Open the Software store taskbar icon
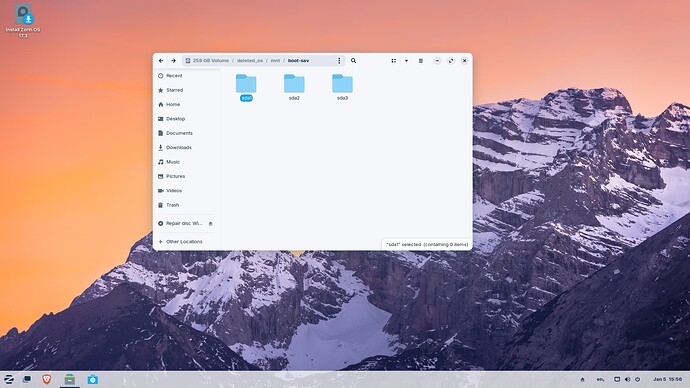The height and width of the screenshot is (388, 690). [92, 379]
